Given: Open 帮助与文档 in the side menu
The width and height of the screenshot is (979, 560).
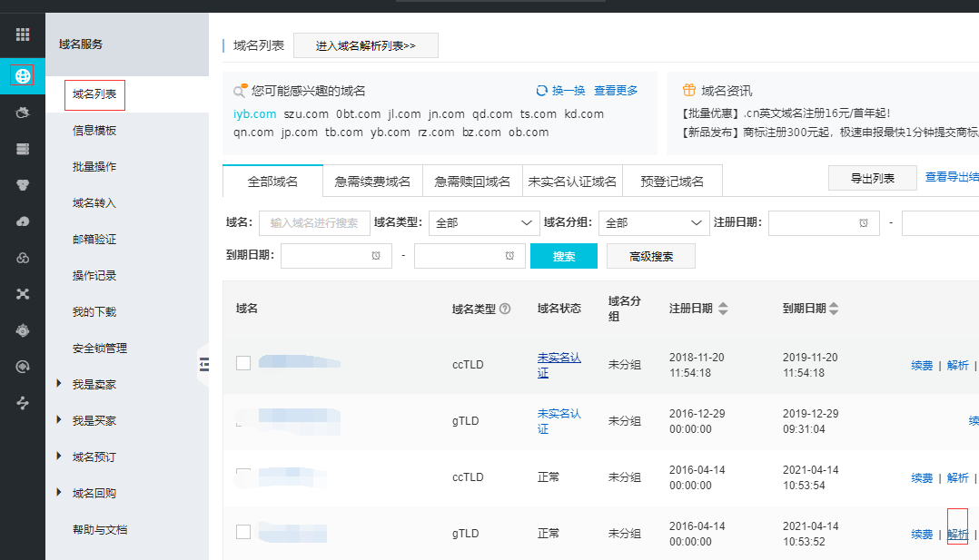Looking at the screenshot, I should 100,529.
